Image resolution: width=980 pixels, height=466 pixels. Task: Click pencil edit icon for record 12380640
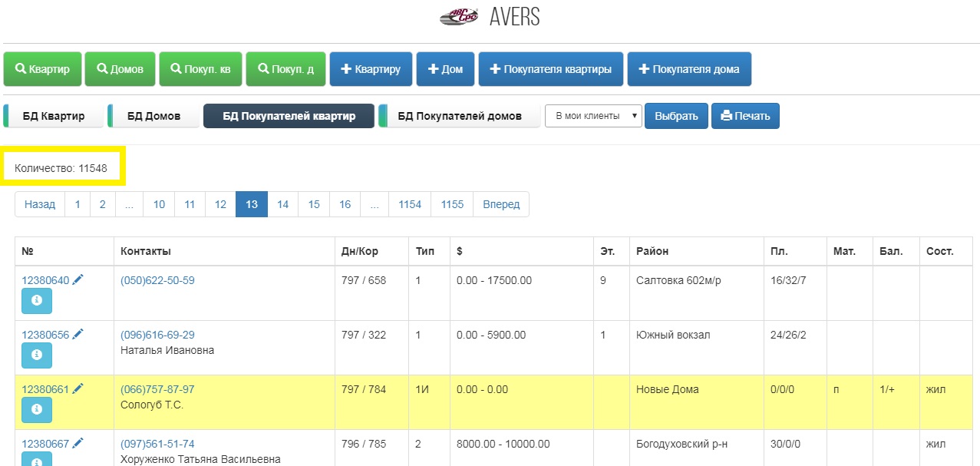78,279
